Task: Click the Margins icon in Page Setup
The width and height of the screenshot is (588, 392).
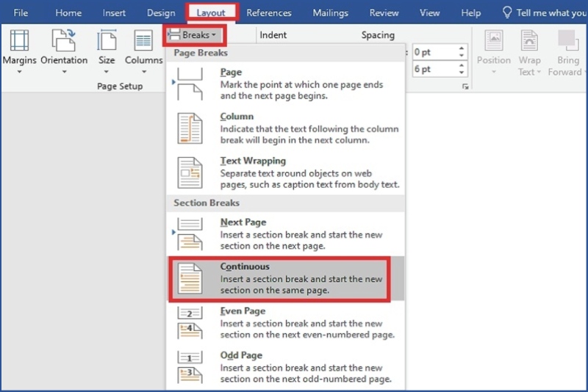Action: click(x=19, y=41)
